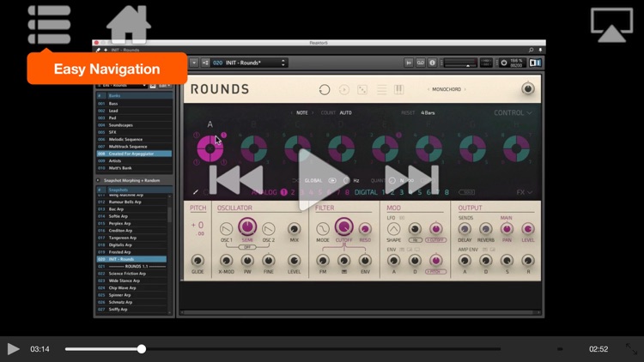Image resolution: width=644 pixels, height=362 pixels.
Task: Select the Lead bank
Action: tap(134, 111)
